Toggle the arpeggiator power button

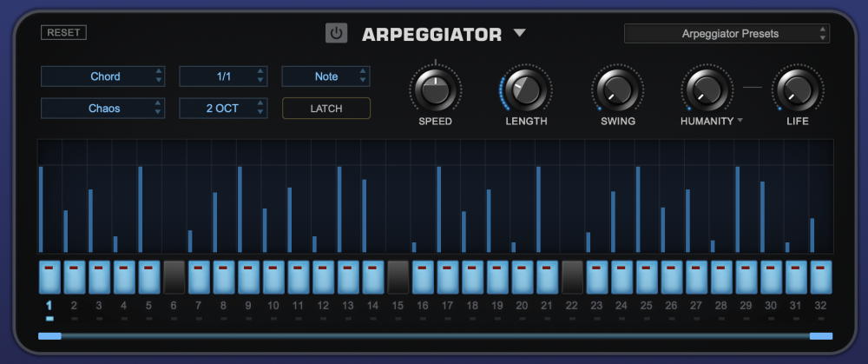336,34
